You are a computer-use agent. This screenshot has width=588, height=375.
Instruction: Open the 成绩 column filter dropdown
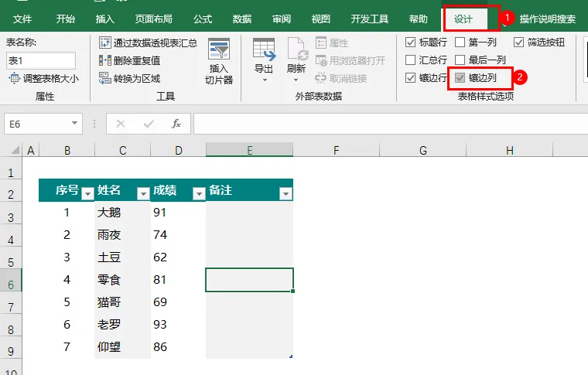click(x=199, y=193)
